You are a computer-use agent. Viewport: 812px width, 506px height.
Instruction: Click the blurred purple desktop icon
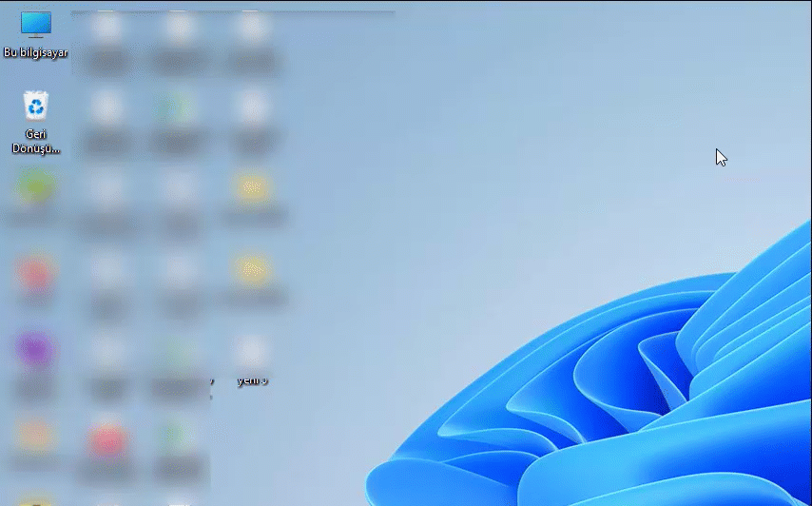(34, 350)
